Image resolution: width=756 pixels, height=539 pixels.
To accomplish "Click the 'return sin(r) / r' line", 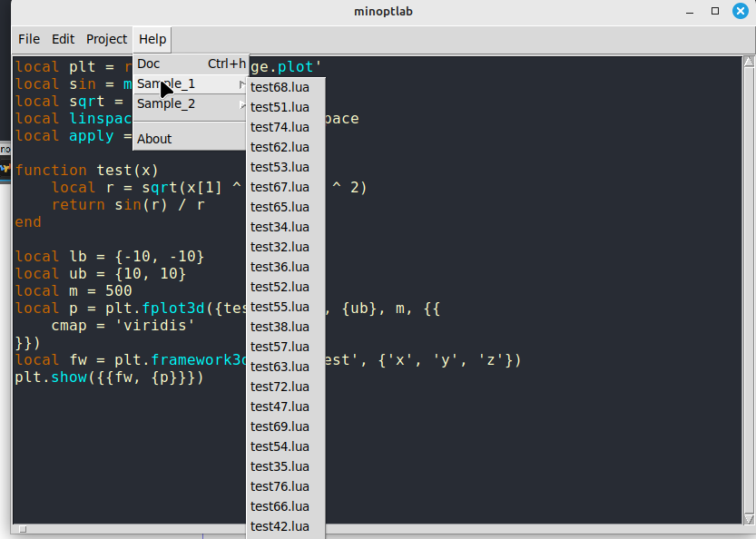I will 128,205.
